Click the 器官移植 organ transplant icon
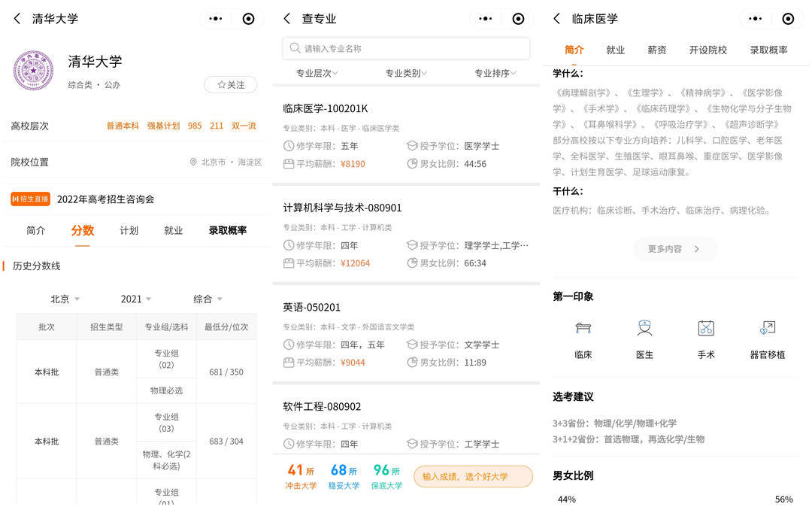The image size is (812, 507). click(767, 328)
